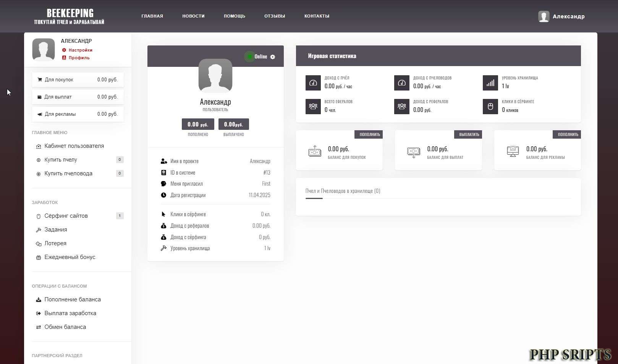Select the Пчел и Пчеловодов в хранилище tab
This screenshot has width=618, height=364.
[x=343, y=191]
